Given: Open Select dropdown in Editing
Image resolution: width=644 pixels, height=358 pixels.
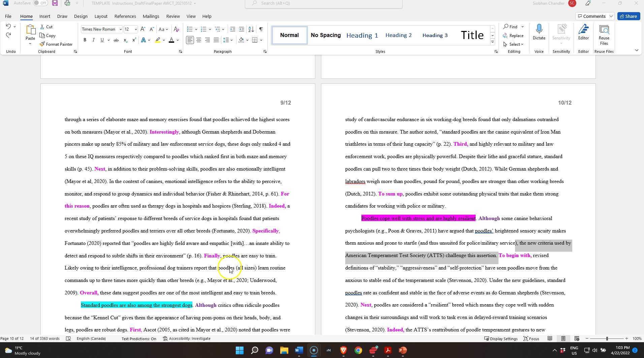Looking at the screenshot, I should [x=513, y=44].
